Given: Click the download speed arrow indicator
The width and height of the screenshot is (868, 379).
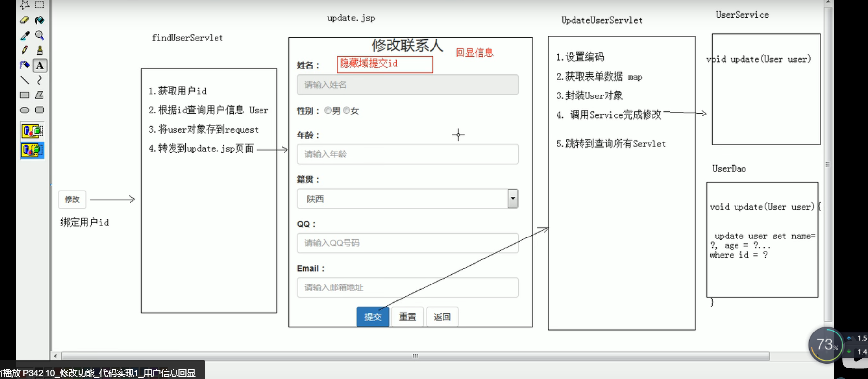Looking at the screenshot, I should tap(849, 352).
